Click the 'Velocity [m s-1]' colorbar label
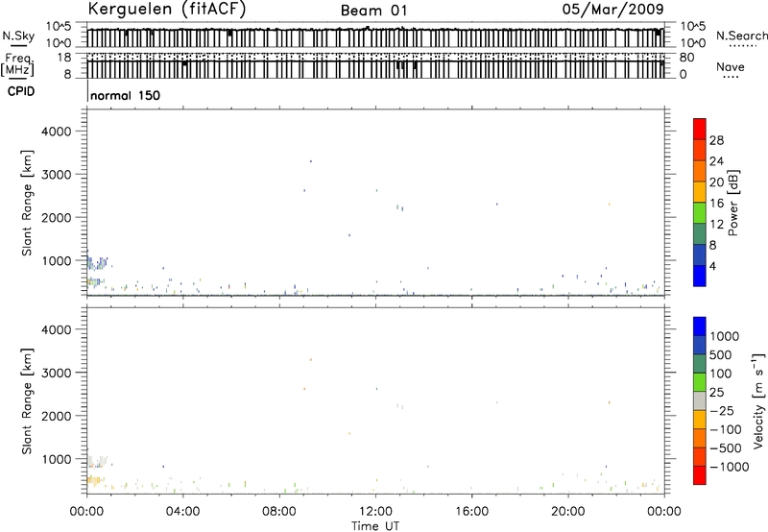The width and height of the screenshot is (768, 532). click(758, 400)
